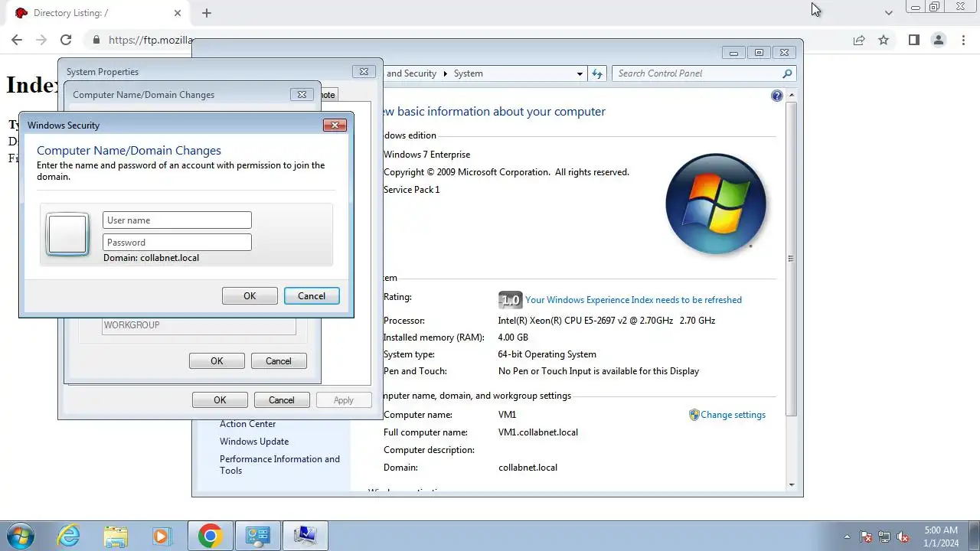Image resolution: width=980 pixels, height=551 pixels.
Task: Go back in Chrome
Action: (x=17, y=40)
